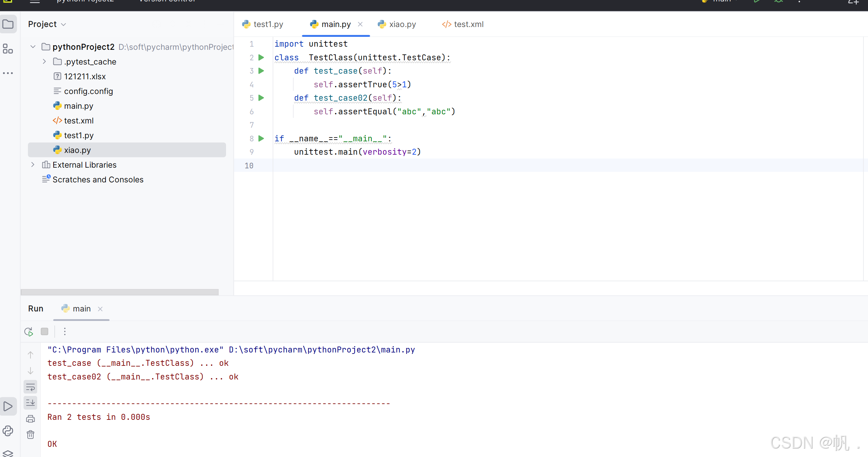Clear console output with the trash icon
868x457 pixels.
tap(30, 434)
